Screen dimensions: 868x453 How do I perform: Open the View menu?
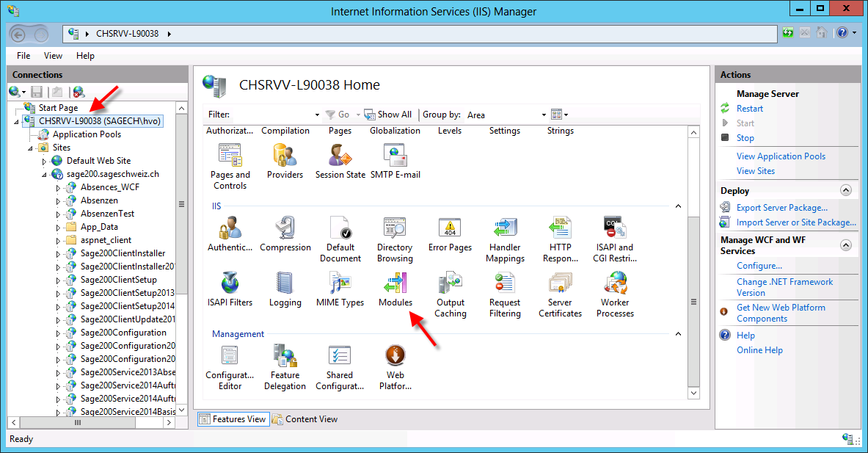tap(53, 55)
